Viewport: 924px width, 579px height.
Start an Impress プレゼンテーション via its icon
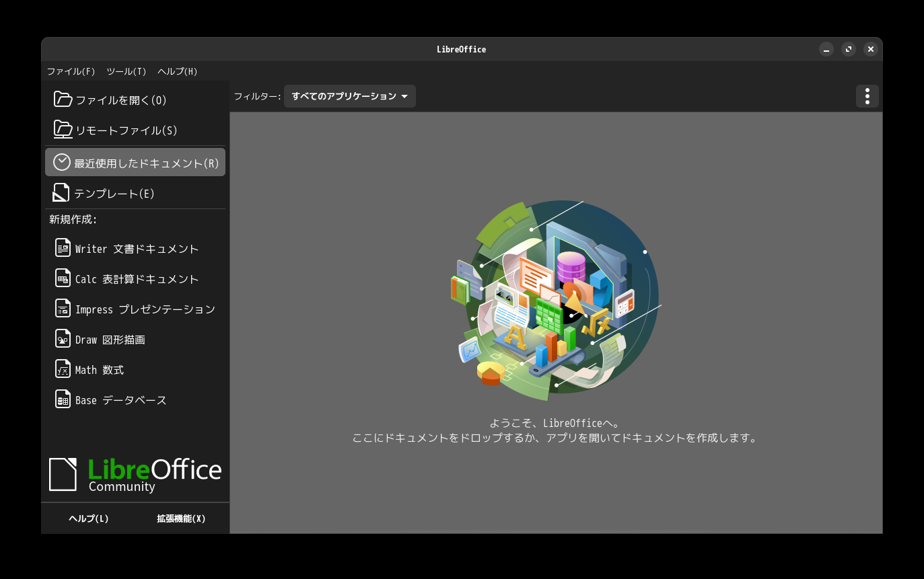[x=63, y=309]
